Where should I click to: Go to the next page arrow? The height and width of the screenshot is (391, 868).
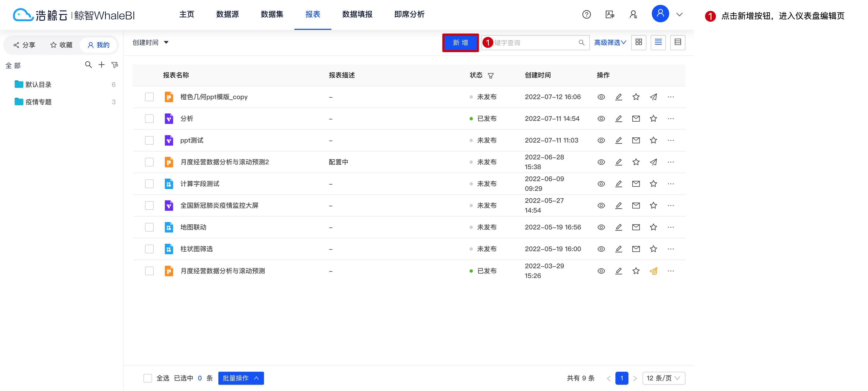tap(635, 379)
